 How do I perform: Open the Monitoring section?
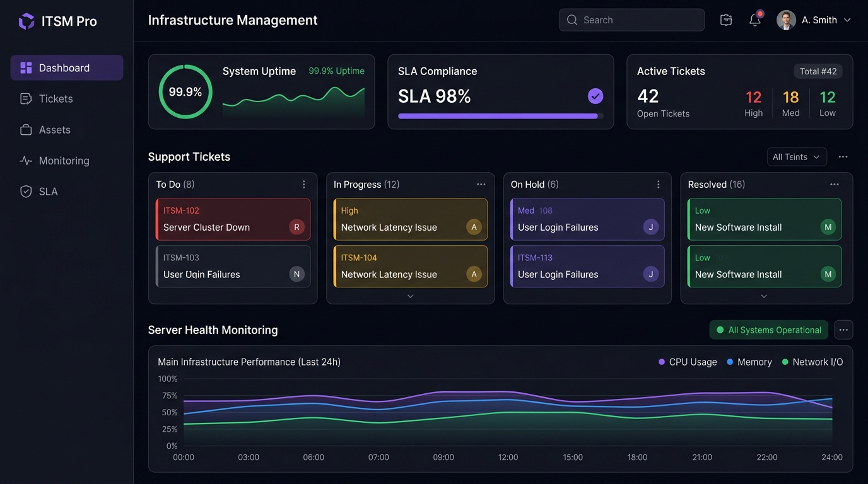[67, 160]
